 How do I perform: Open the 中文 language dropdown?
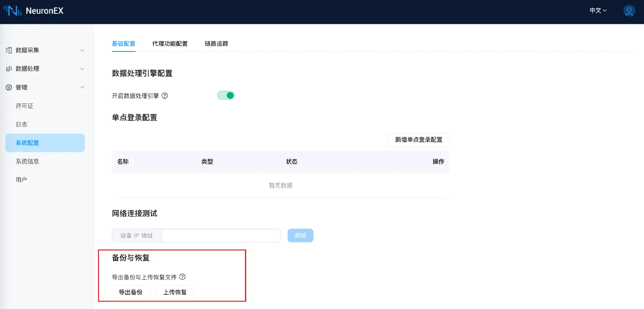[597, 10]
